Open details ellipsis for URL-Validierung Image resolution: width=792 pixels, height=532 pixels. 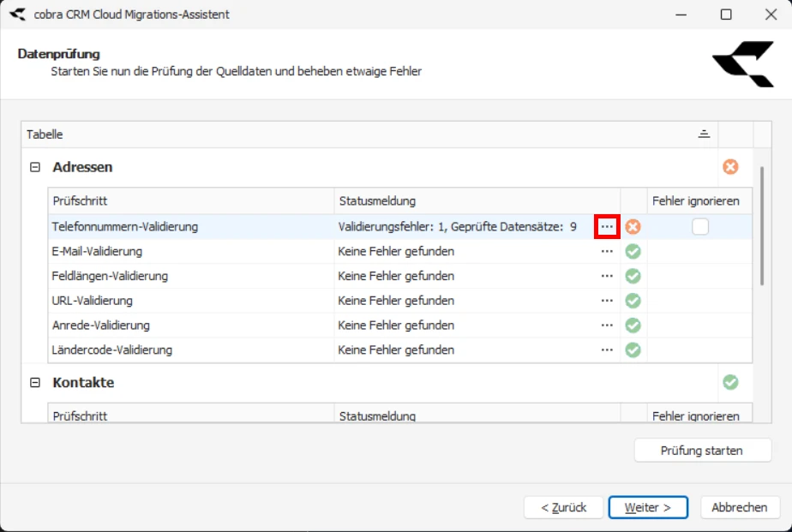point(606,301)
